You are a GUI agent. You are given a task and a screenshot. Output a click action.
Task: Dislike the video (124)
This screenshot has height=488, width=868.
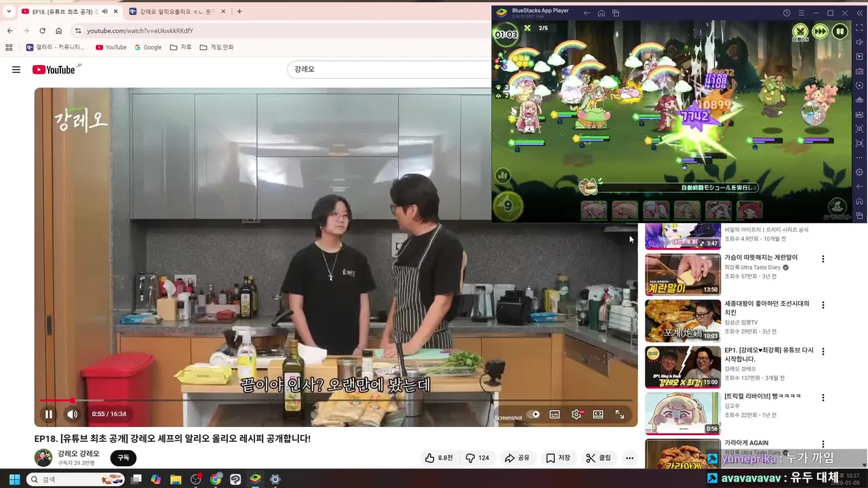pos(477,458)
